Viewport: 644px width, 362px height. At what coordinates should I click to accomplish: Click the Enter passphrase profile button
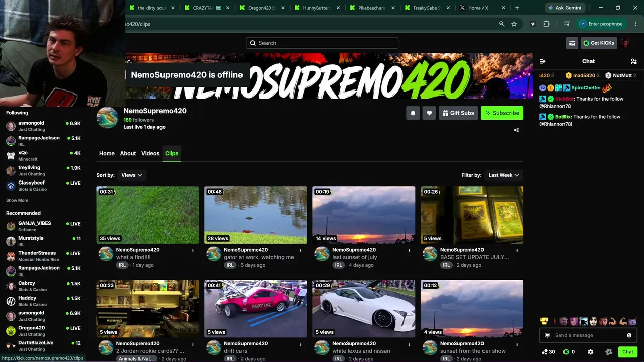coord(601,24)
